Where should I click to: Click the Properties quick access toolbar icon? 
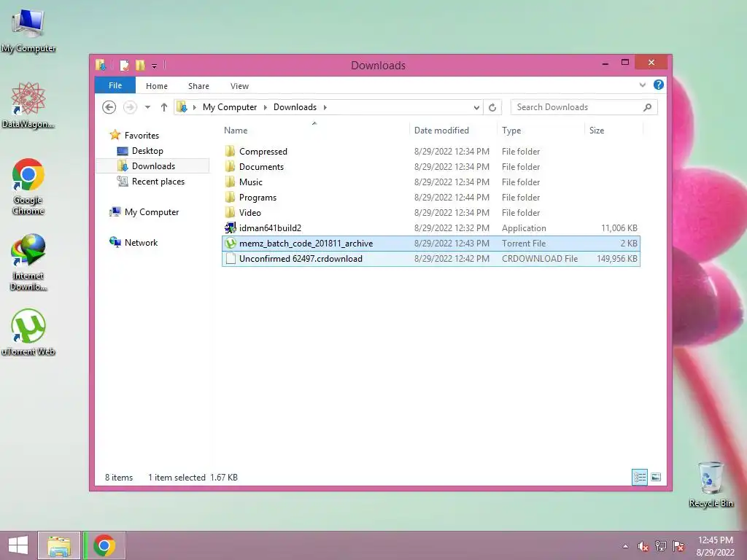point(124,65)
